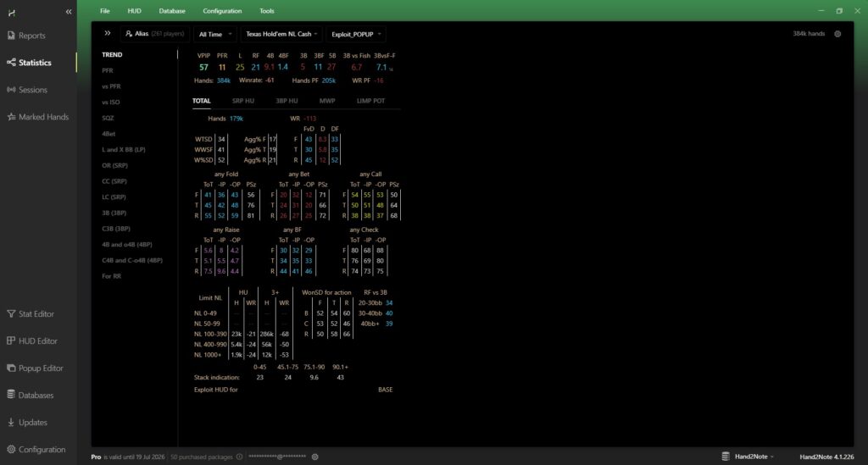Check for Updates via sidebar icon
The height and width of the screenshot is (465, 868).
pyautogui.click(x=11, y=423)
